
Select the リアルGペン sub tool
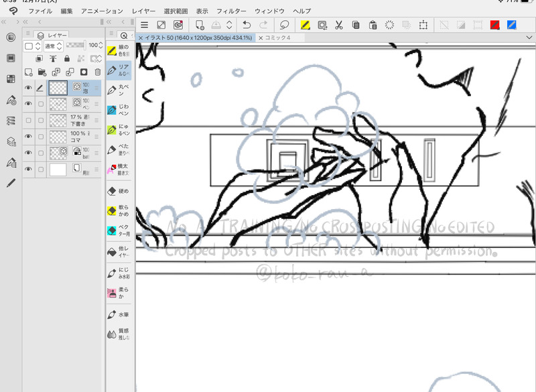tap(119, 70)
